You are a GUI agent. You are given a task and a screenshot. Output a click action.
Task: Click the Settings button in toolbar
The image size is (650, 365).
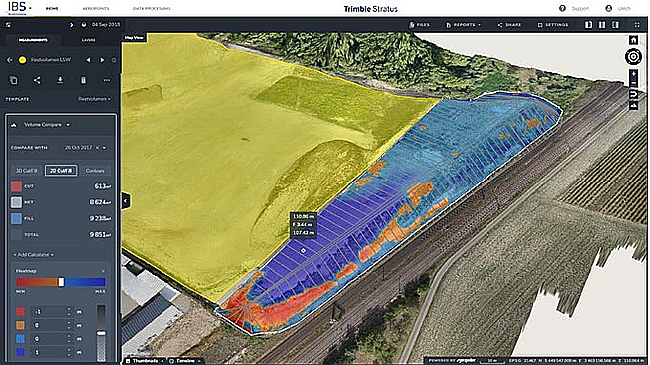[553, 25]
